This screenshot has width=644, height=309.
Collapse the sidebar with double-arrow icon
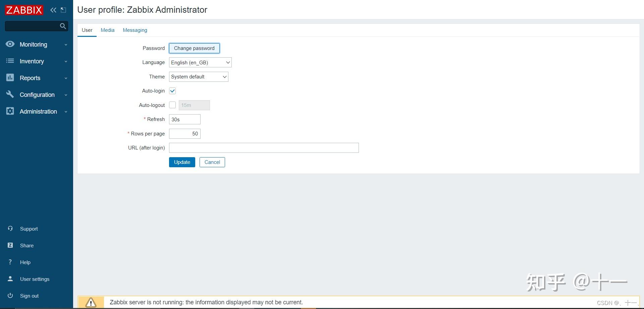coord(53,10)
